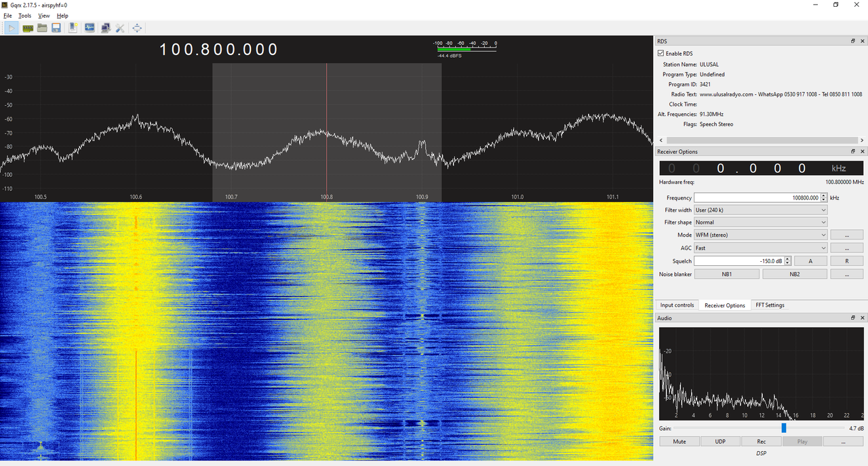Click the Hardware freq value 100.800000 MHz
868x466 pixels.
click(844, 182)
